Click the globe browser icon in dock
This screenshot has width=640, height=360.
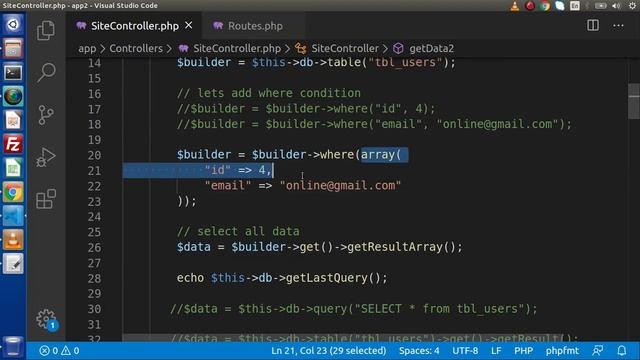[x=13, y=96]
